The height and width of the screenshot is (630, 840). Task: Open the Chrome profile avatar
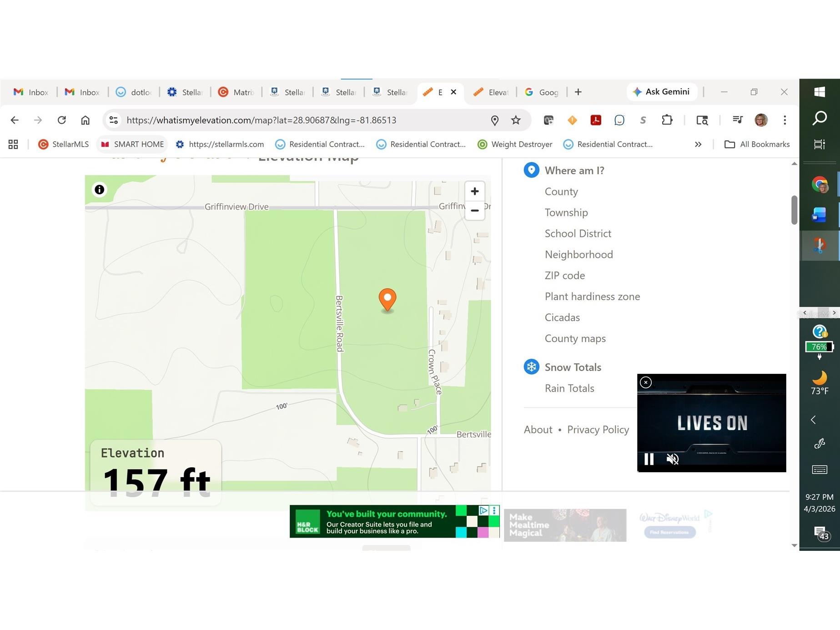click(x=761, y=120)
